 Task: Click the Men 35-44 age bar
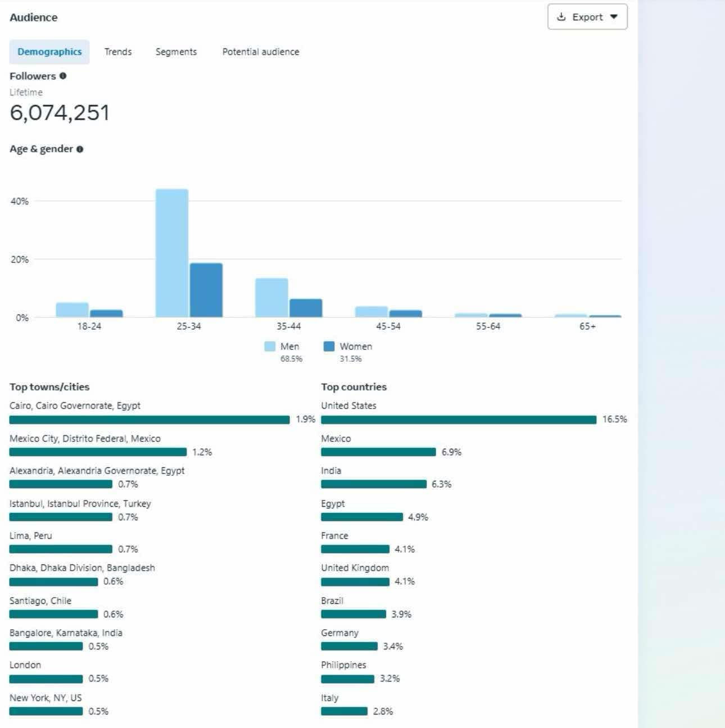(x=271, y=298)
